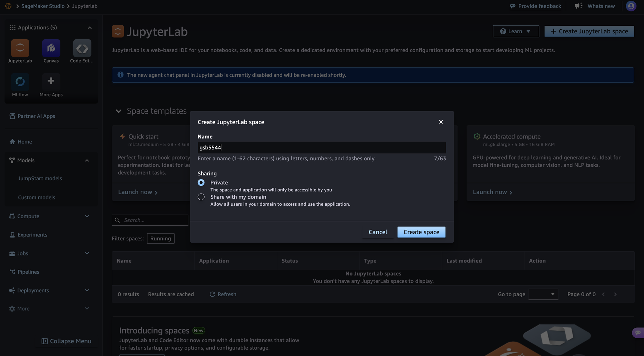Open Whats new announcements
The image size is (644, 356).
click(x=595, y=6)
